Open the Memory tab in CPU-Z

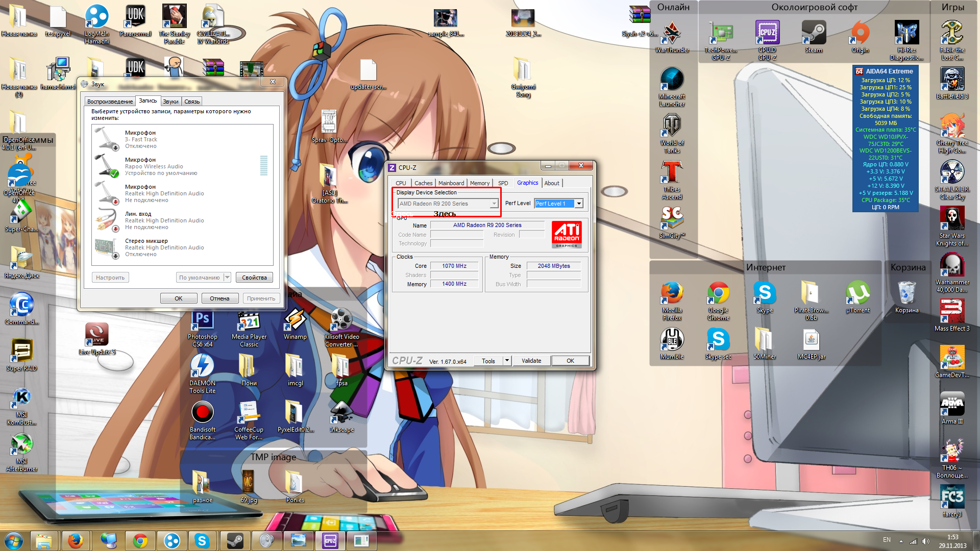click(480, 183)
